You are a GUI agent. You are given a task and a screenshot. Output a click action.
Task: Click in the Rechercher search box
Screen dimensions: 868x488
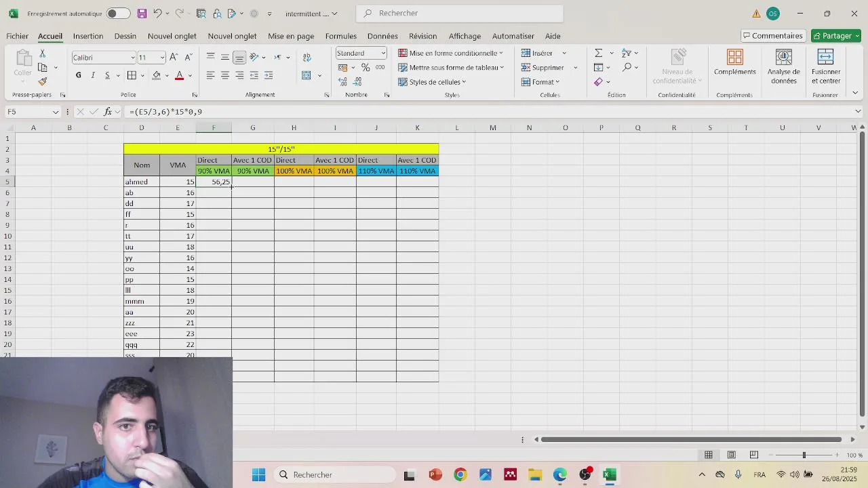pyautogui.click(x=460, y=14)
